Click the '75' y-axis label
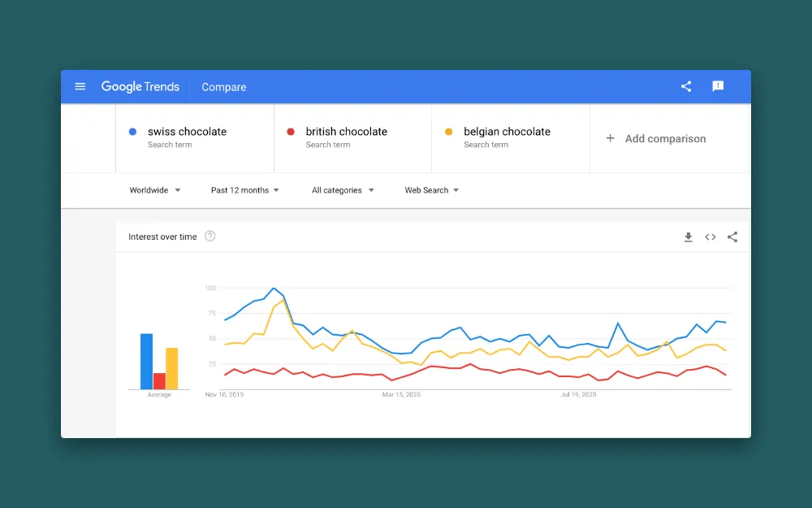This screenshot has height=508, width=812. click(212, 313)
